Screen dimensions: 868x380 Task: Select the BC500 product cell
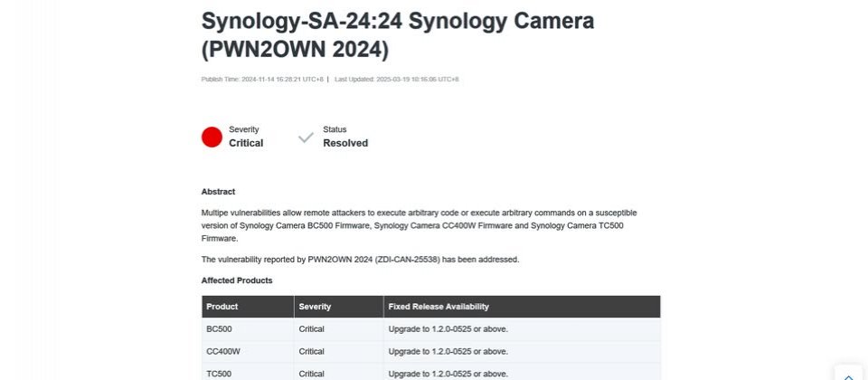tap(248, 329)
